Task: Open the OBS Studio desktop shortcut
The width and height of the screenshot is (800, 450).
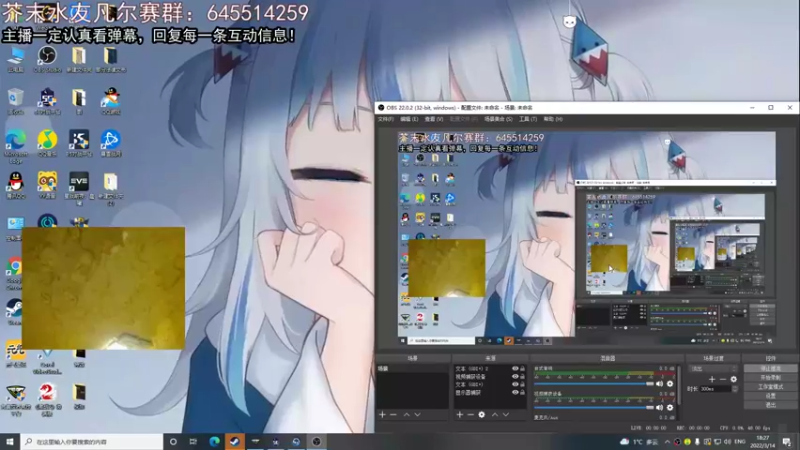Action: (47, 59)
